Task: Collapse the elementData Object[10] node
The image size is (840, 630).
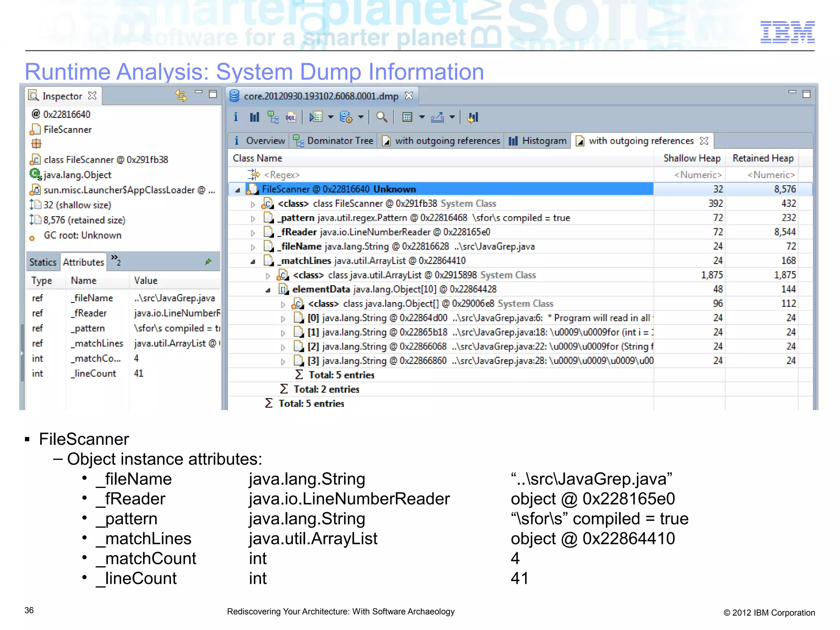Action: click(x=268, y=290)
